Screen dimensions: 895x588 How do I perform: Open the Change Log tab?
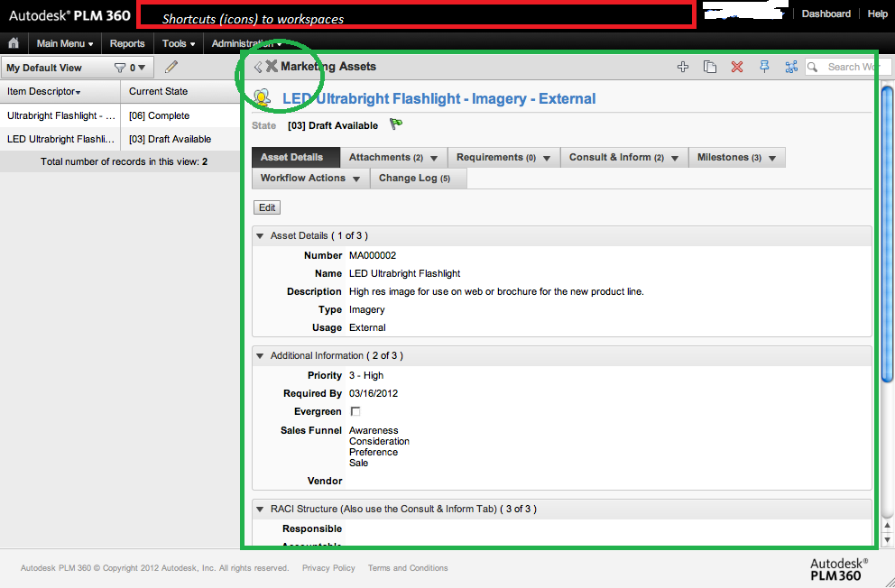419,178
